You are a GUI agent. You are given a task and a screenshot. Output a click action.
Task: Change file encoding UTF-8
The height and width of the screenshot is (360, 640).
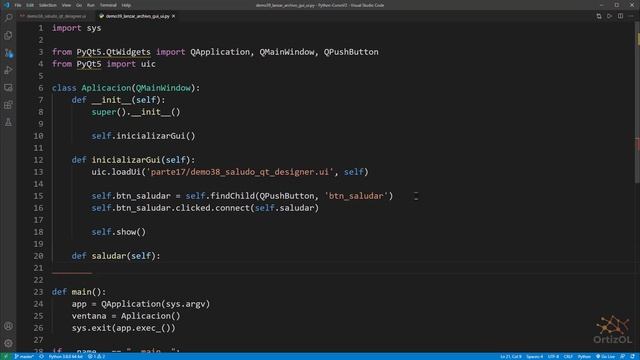point(553,356)
